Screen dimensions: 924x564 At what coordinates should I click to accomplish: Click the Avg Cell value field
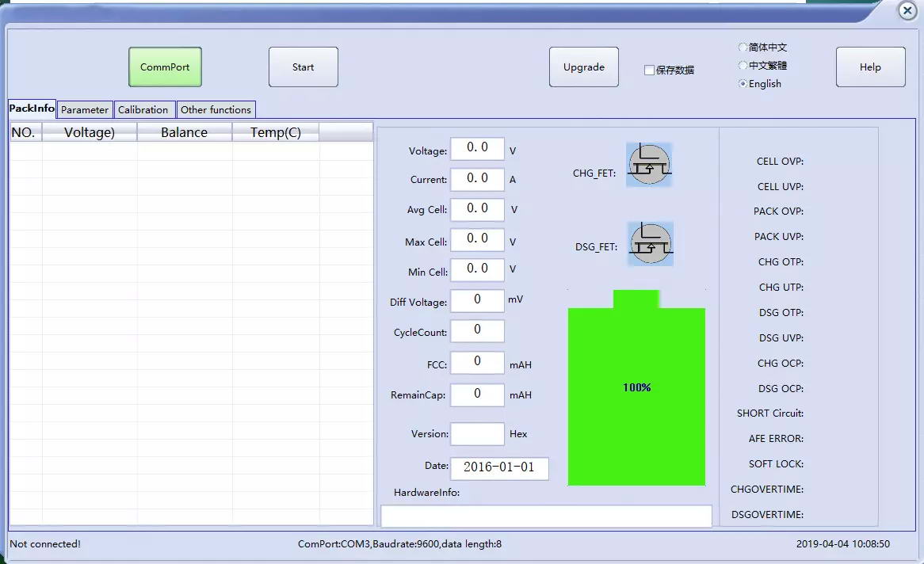point(477,209)
